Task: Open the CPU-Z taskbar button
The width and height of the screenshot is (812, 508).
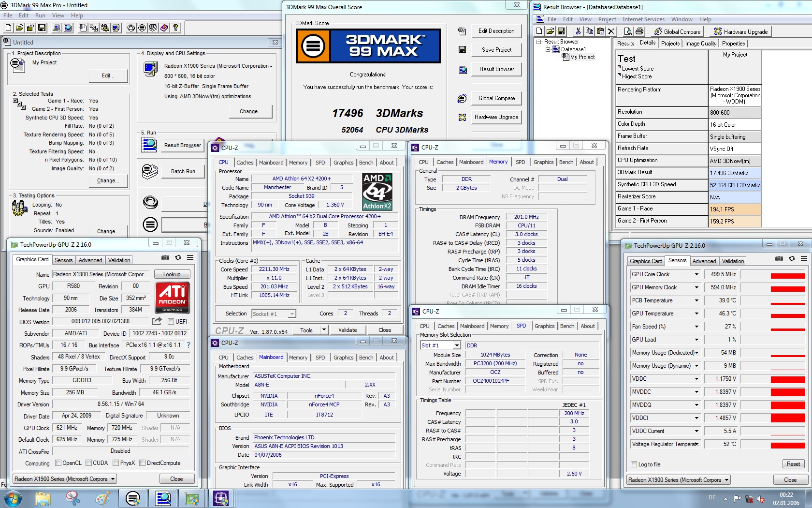Action: point(221,498)
